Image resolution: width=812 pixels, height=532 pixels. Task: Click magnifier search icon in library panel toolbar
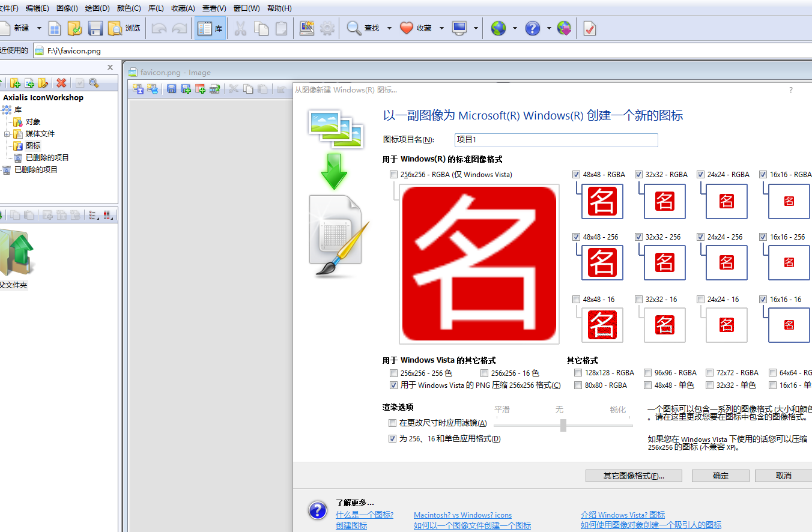94,83
